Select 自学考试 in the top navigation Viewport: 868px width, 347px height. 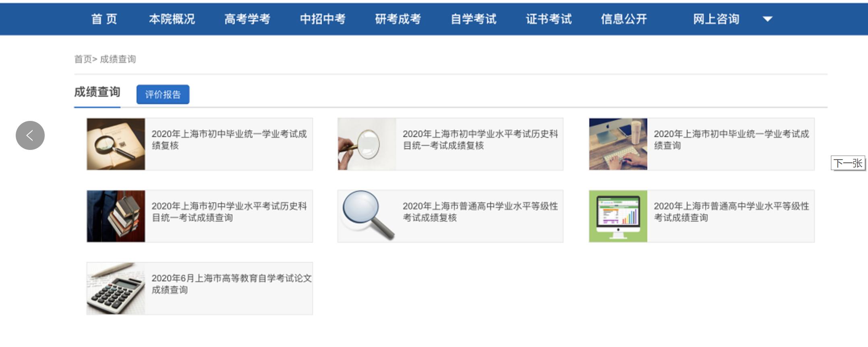pyautogui.click(x=473, y=19)
